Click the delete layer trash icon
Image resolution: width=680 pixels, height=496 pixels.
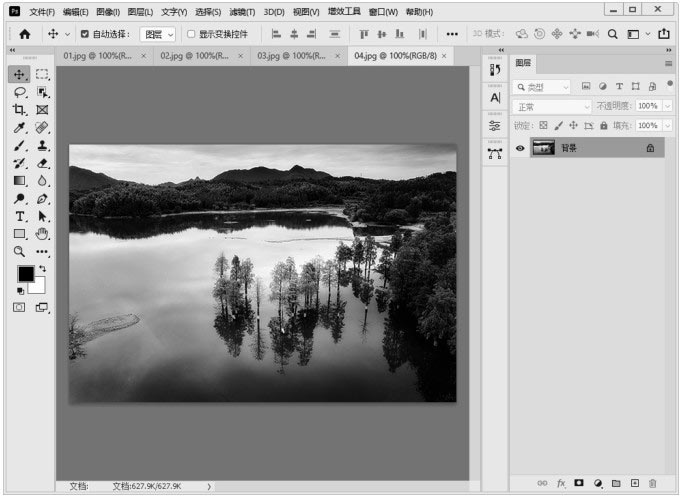652,483
